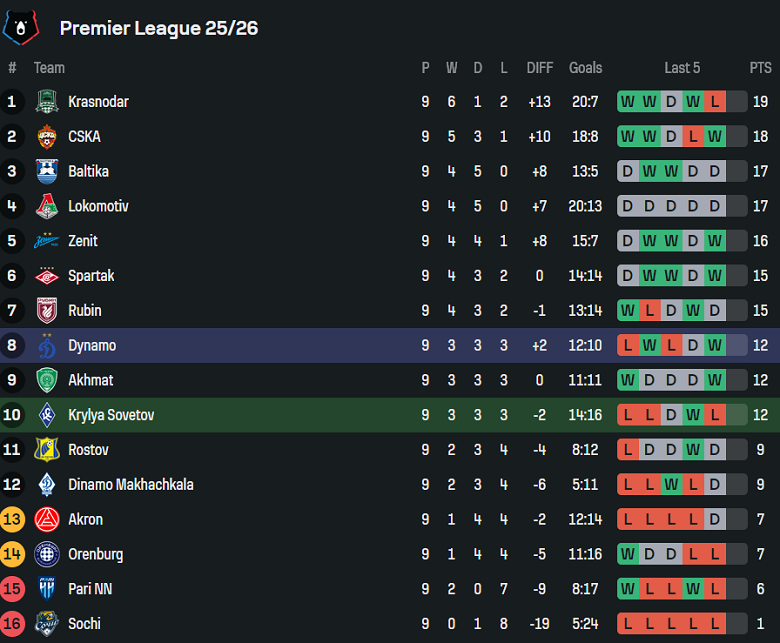Image resolution: width=780 pixels, height=643 pixels.
Task: Click the Sochi club crest
Action: tap(47, 624)
